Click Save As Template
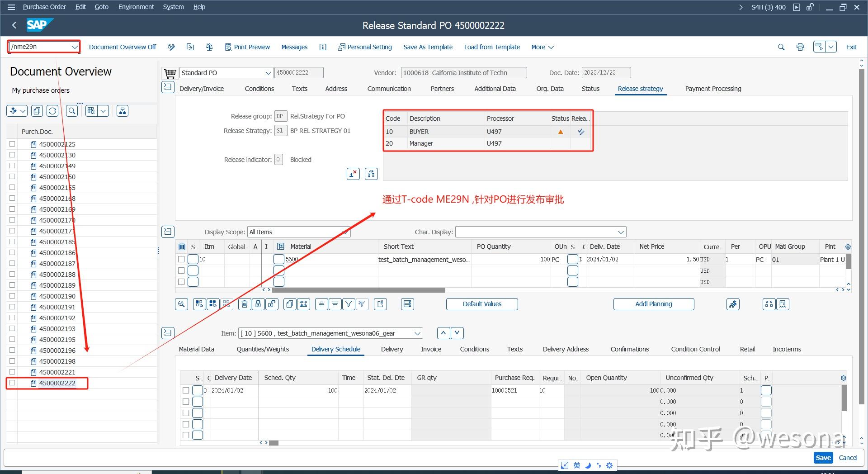 click(427, 47)
